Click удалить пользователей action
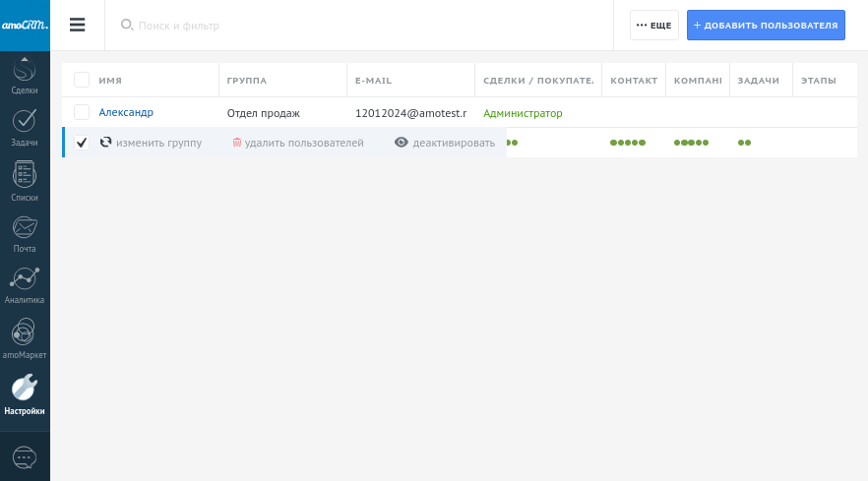Viewport: 868px width, 481px height. tap(298, 143)
